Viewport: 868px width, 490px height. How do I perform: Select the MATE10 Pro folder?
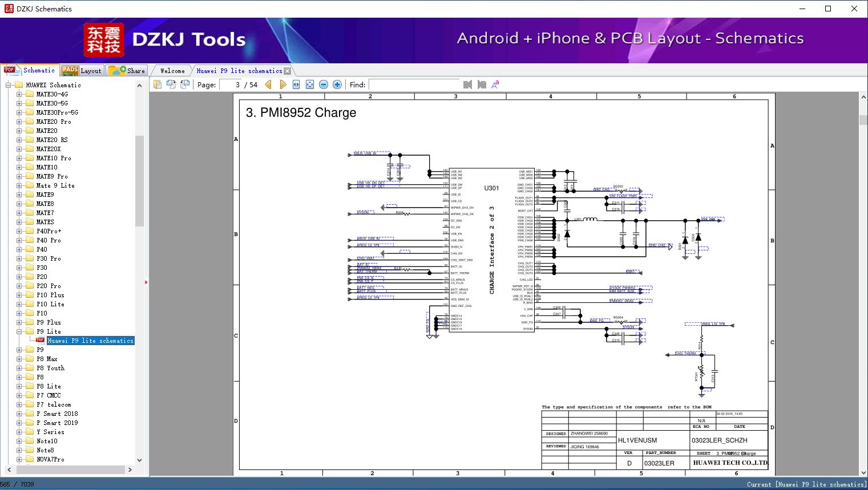point(54,158)
